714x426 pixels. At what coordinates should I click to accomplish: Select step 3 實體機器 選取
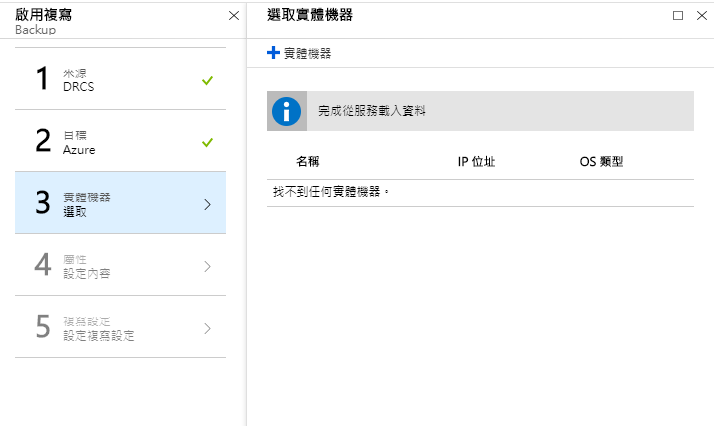coord(120,203)
